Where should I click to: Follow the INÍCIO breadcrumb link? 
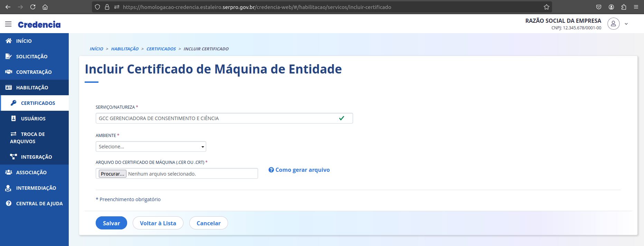pos(96,49)
